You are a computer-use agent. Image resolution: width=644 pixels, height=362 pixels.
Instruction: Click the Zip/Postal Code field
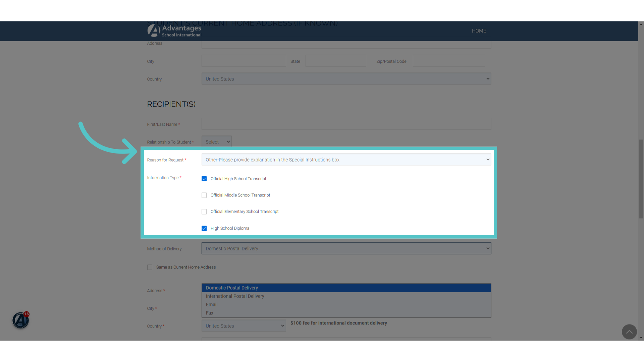click(449, 61)
